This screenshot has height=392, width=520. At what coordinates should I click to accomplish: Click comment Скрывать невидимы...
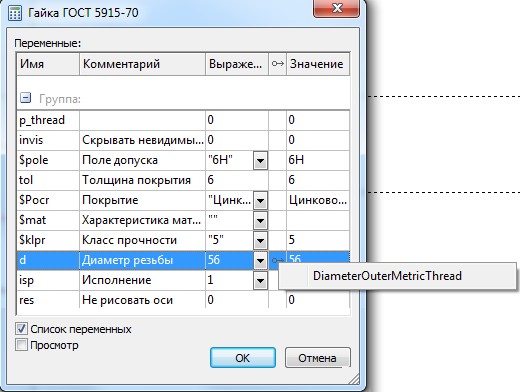pyautogui.click(x=142, y=140)
